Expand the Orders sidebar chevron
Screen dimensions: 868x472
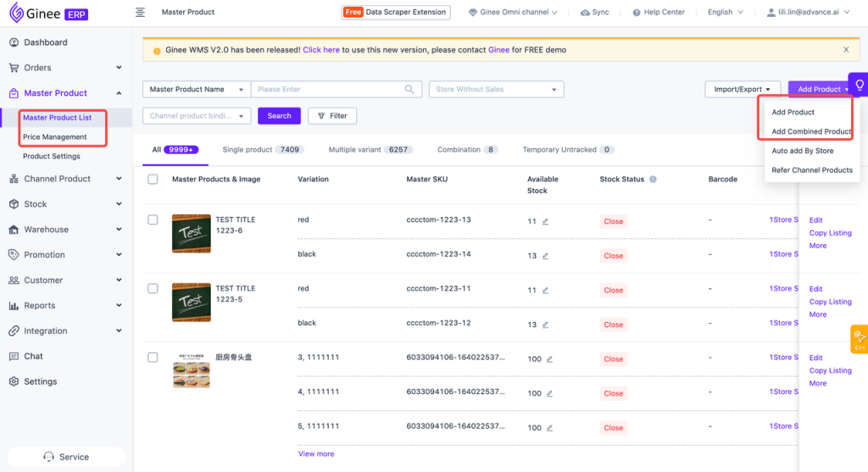[x=119, y=68]
